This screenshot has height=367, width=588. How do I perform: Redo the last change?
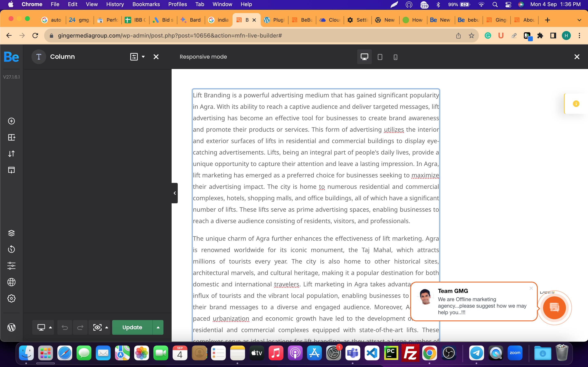pyautogui.click(x=80, y=327)
